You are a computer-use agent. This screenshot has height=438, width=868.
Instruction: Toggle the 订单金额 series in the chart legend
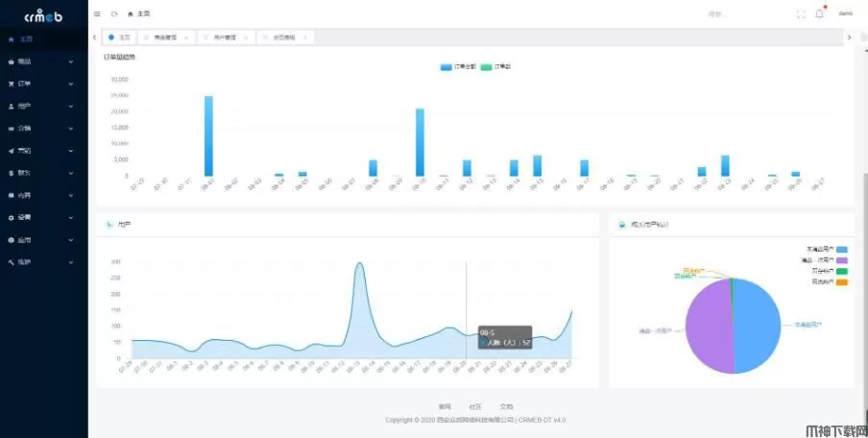point(458,67)
